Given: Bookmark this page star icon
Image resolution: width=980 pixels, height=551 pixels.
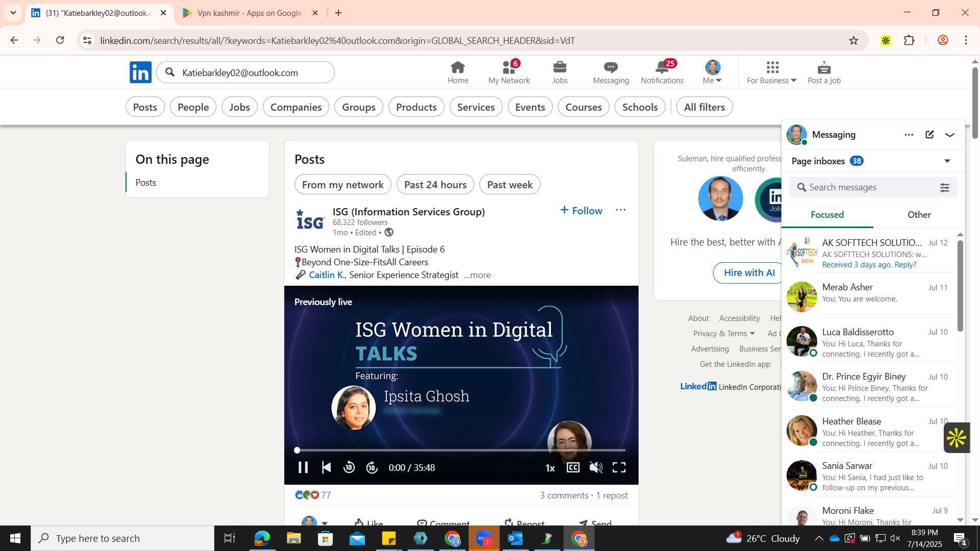Looking at the screenshot, I should pos(854,40).
